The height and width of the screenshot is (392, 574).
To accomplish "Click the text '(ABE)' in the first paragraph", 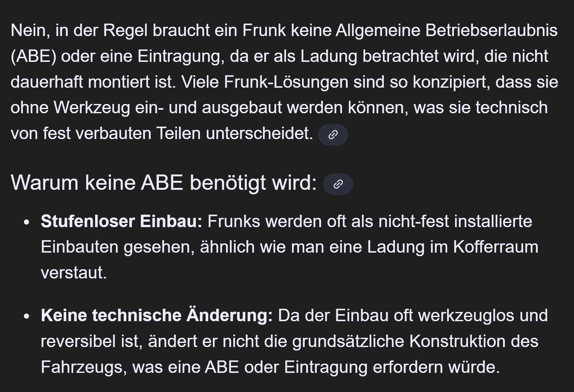I will [33, 56].
